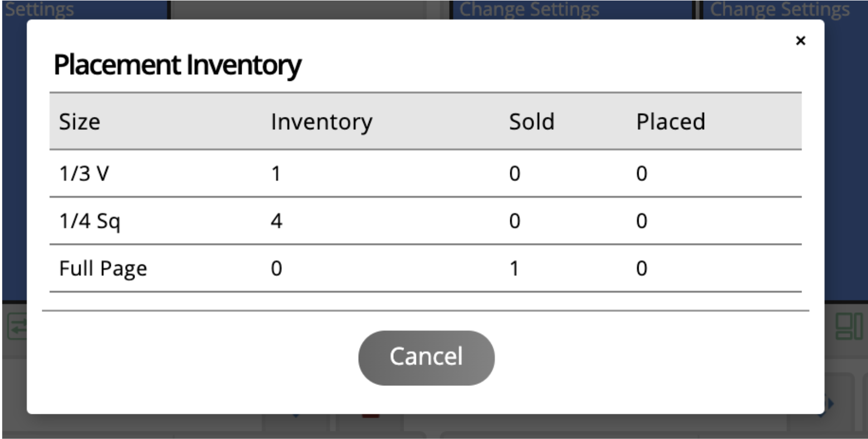The image size is (868, 439).
Task: Select the Sold column header
Action: (531, 122)
